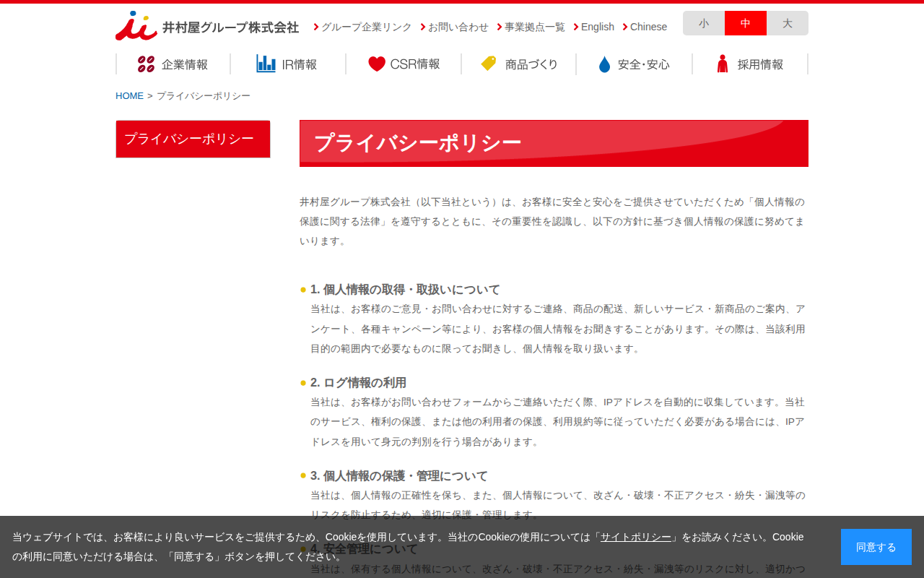The width and height of the screenshot is (924, 578).
Task: Open the CSR情報 menu
Action: (x=404, y=64)
